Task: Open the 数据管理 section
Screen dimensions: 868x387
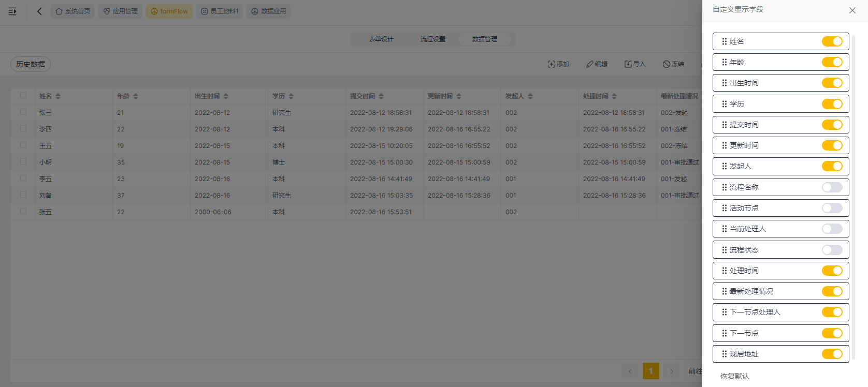Action: click(x=485, y=39)
